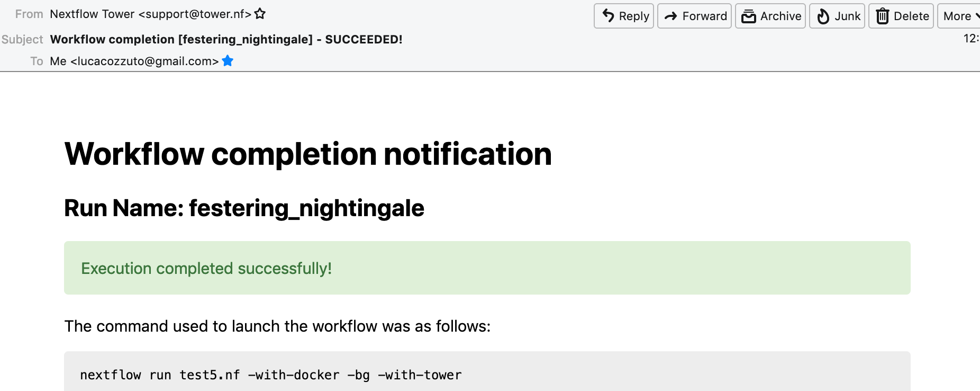The width and height of the screenshot is (980, 391).
Task: Click the Workflow completion notification heading
Action: 308,154
